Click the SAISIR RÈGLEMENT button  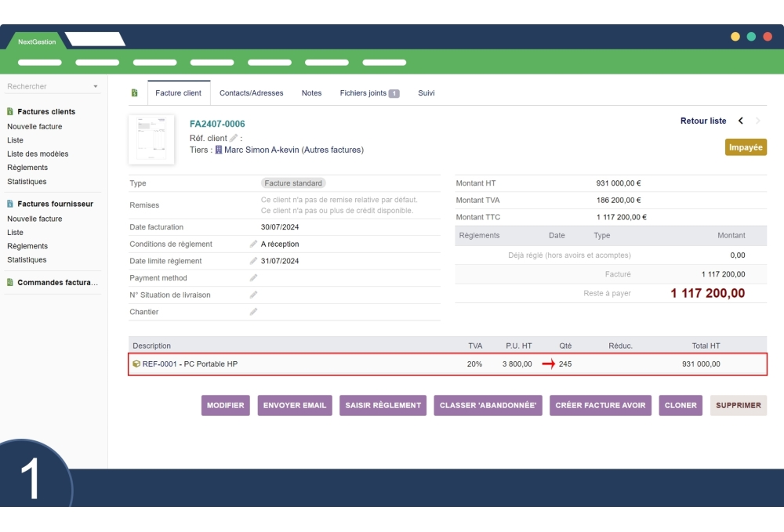click(x=383, y=405)
